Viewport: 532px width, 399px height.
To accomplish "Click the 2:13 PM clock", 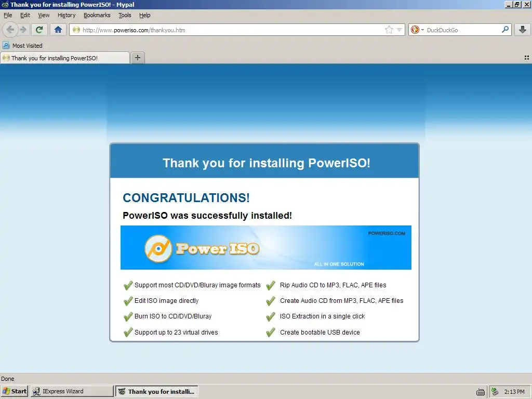I will (514, 392).
